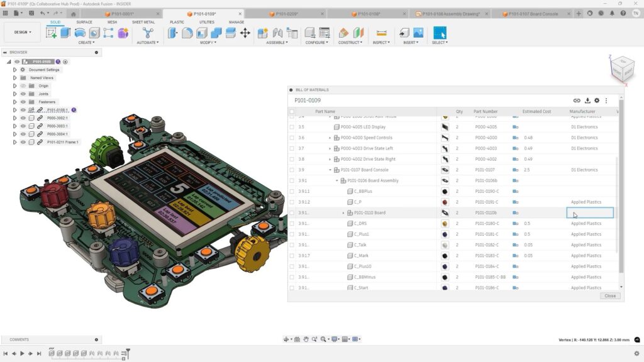The image size is (644, 362).
Task: Click the BOM link icon
Action: click(577, 101)
